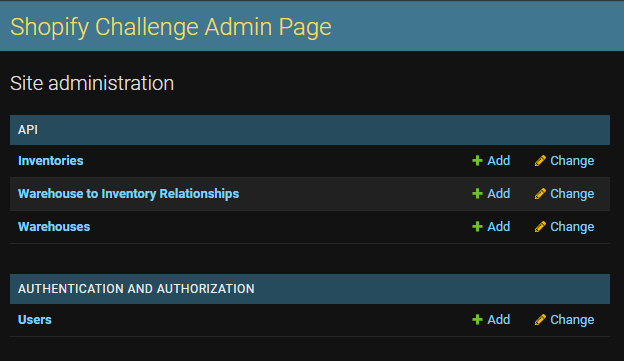Click the Change text link for Warehouses
Viewport: 624px width, 361px height.
(572, 227)
